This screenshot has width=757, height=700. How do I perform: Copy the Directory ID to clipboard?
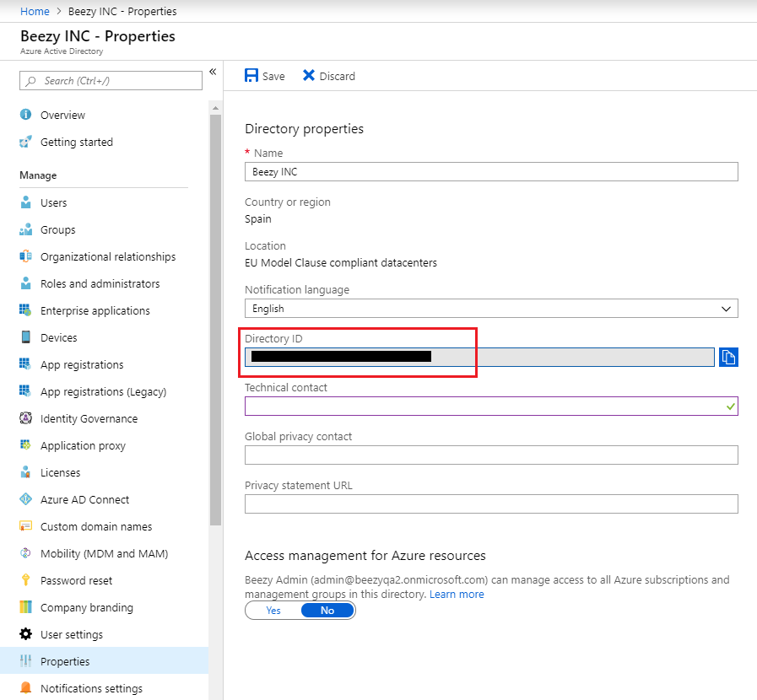click(x=728, y=357)
